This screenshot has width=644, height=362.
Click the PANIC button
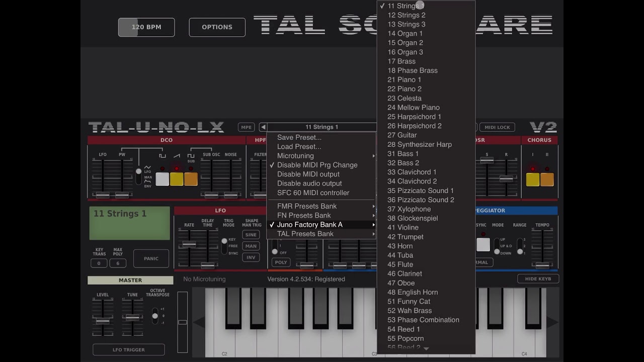(151, 258)
